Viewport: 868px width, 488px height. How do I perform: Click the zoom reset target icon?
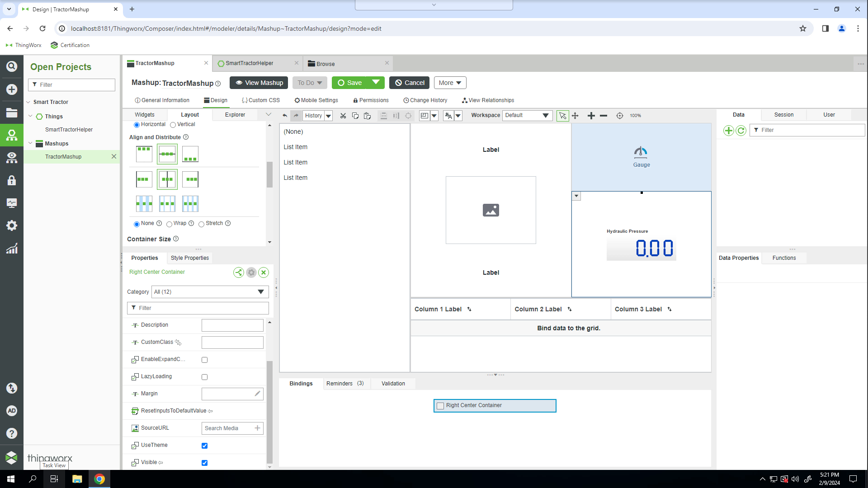pos(620,116)
